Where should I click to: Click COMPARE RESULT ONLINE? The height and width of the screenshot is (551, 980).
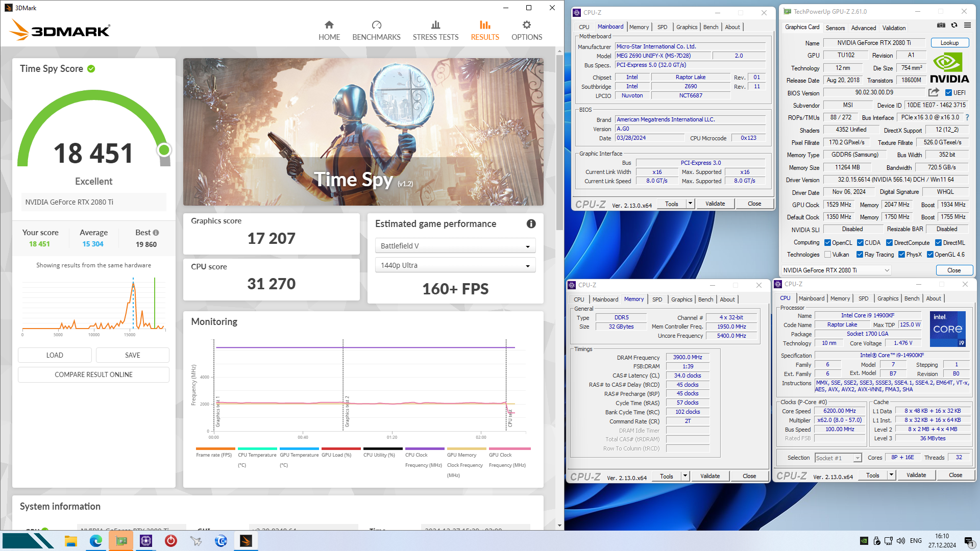click(x=93, y=374)
